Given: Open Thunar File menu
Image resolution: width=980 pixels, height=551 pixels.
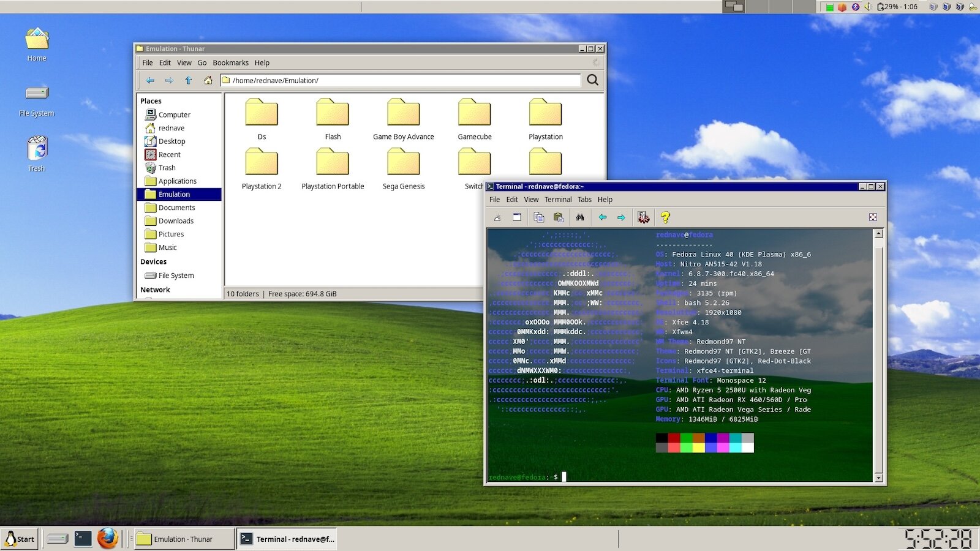Looking at the screenshot, I should click(148, 62).
